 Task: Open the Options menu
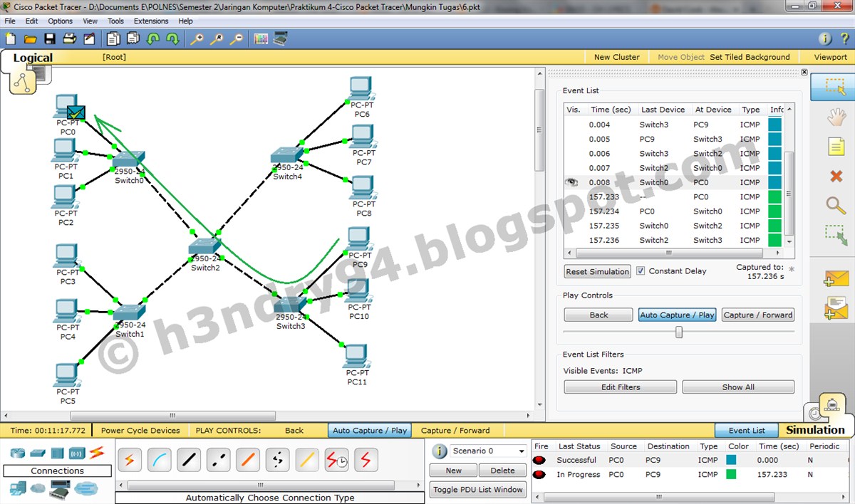click(61, 21)
